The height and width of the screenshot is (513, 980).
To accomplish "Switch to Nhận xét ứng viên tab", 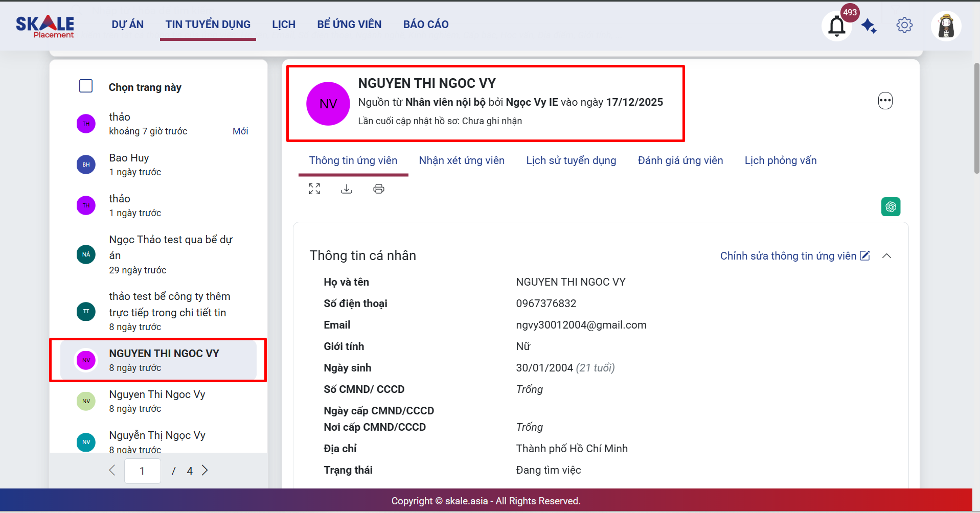I will (x=462, y=160).
